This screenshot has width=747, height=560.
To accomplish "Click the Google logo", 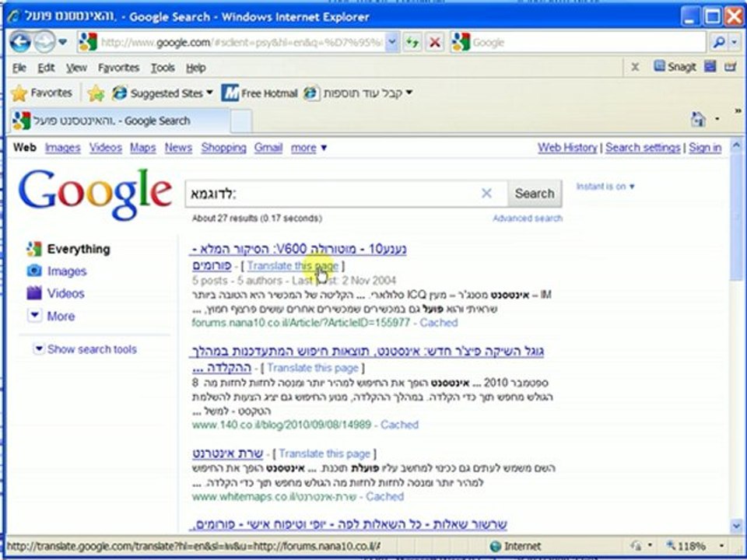I will [x=95, y=194].
